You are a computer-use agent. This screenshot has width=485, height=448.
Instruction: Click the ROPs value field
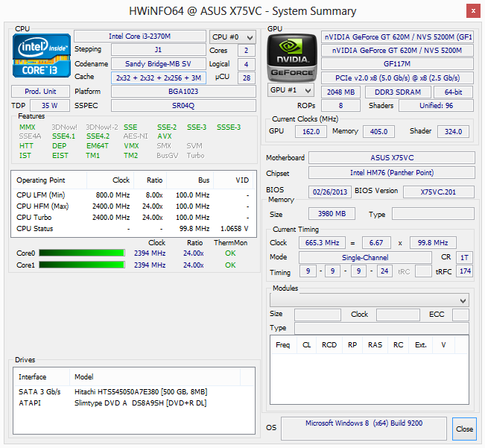[x=341, y=106]
